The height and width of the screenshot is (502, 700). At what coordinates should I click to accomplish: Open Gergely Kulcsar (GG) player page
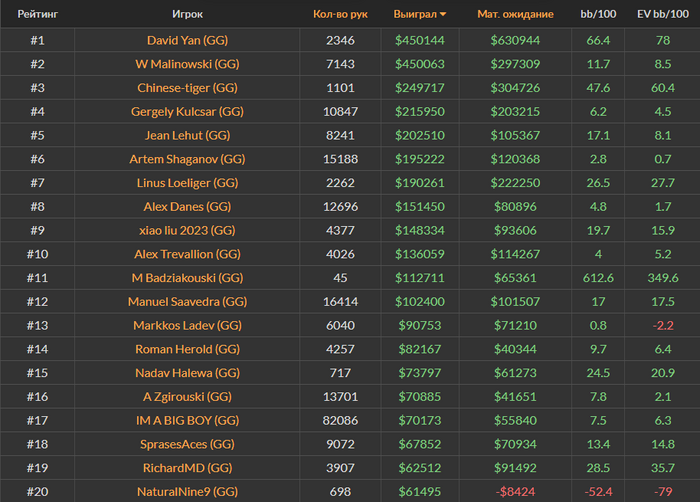point(187,111)
